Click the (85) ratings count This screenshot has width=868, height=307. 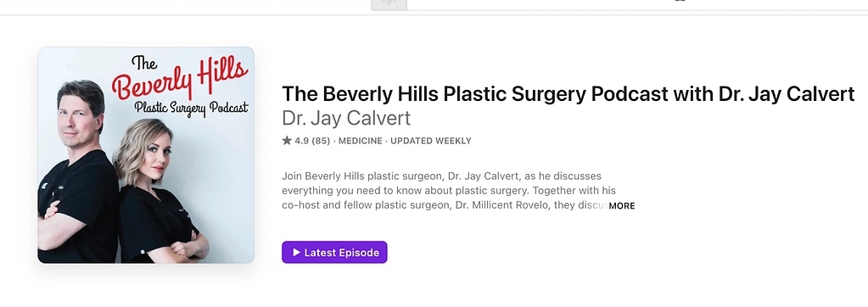pos(321,141)
